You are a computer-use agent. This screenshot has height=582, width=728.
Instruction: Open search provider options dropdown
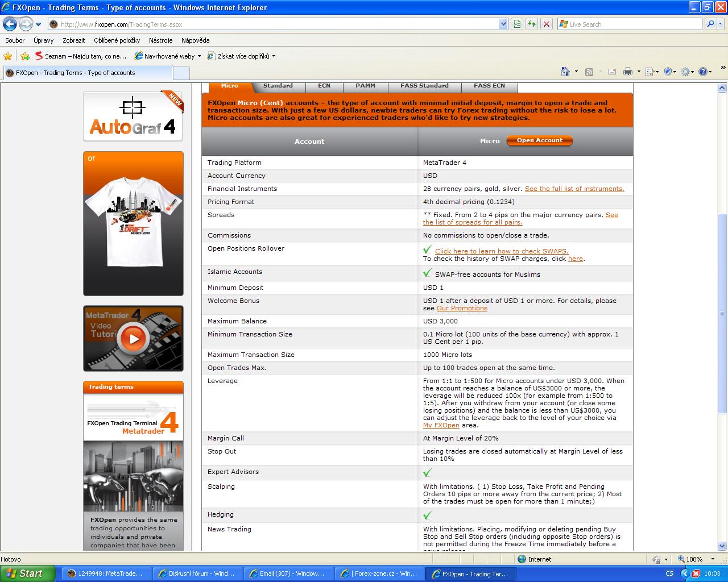721,24
